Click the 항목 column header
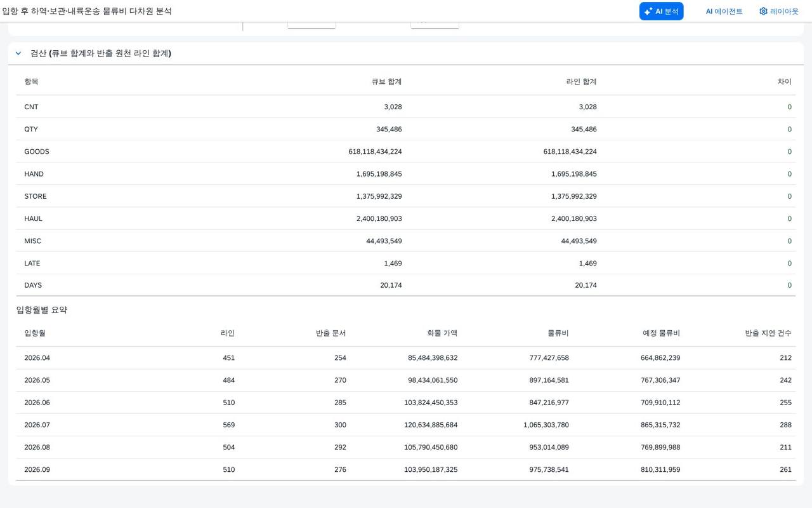812x508 pixels. coord(31,81)
